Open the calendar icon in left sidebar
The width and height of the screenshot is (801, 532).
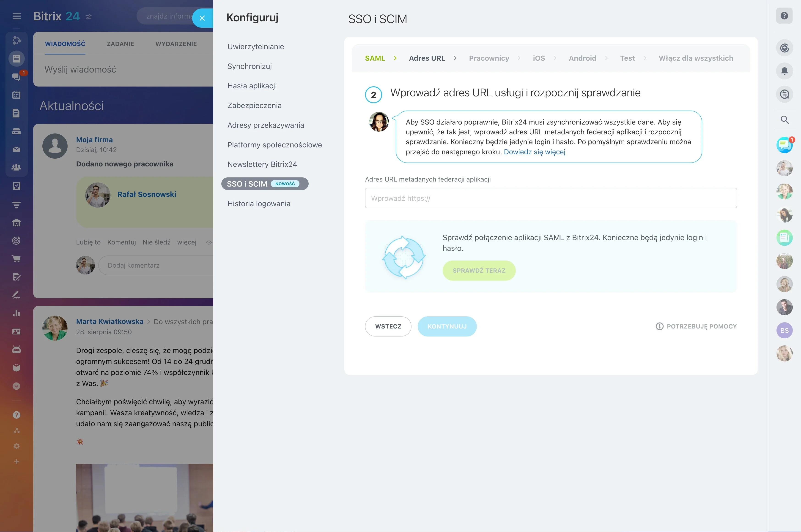(16, 95)
